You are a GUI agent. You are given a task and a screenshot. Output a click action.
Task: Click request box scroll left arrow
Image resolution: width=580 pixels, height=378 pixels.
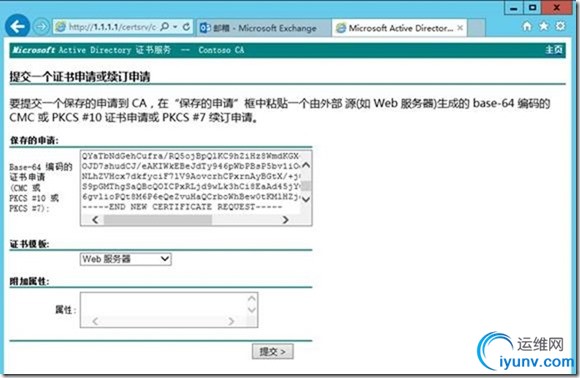[x=95, y=220]
